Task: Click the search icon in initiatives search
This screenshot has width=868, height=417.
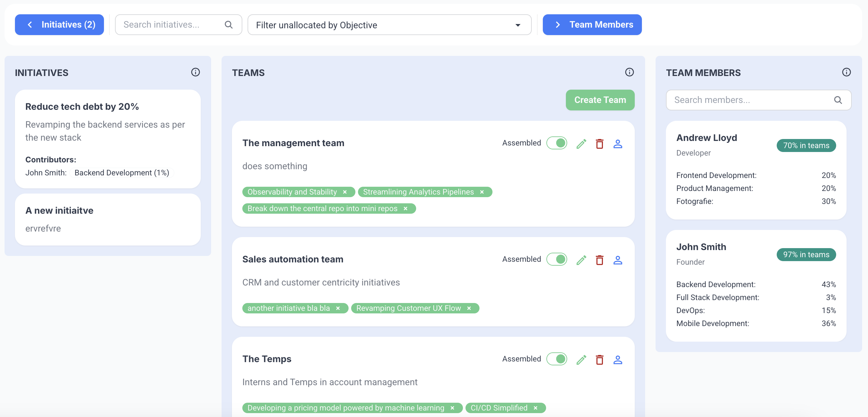Action: [x=228, y=25]
